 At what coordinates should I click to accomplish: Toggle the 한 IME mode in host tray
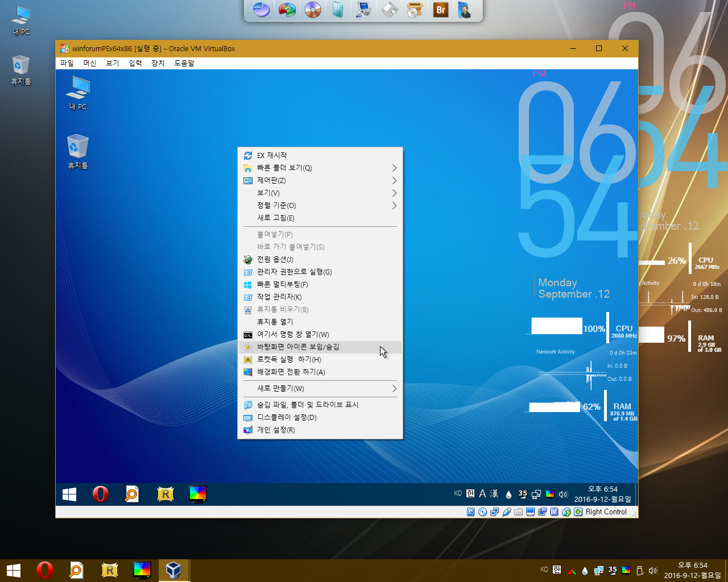click(557, 569)
